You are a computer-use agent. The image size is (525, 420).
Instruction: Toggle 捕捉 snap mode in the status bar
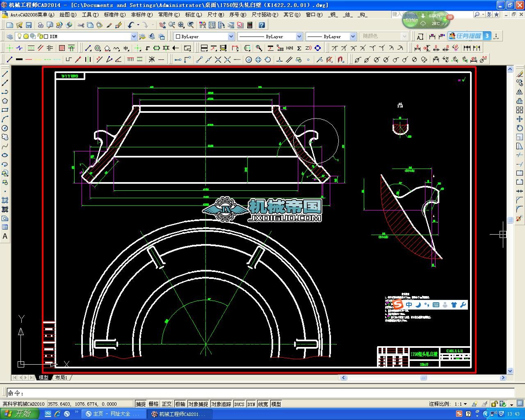click(141, 404)
